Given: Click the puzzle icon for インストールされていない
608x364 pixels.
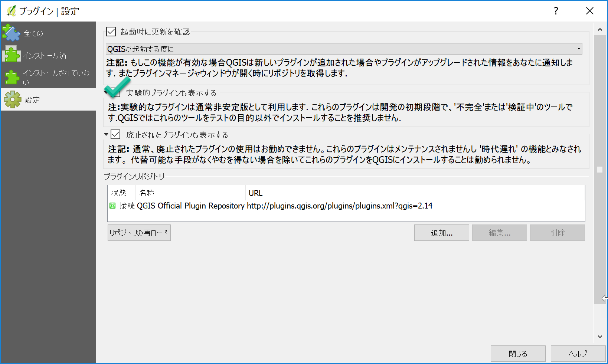Looking at the screenshot, I should tap(12, 77).
